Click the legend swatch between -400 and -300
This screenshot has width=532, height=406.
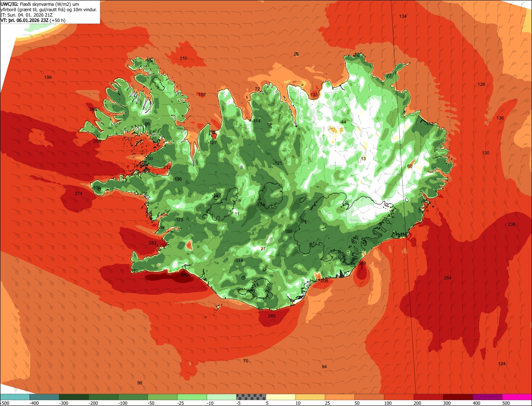coord(44,397)
